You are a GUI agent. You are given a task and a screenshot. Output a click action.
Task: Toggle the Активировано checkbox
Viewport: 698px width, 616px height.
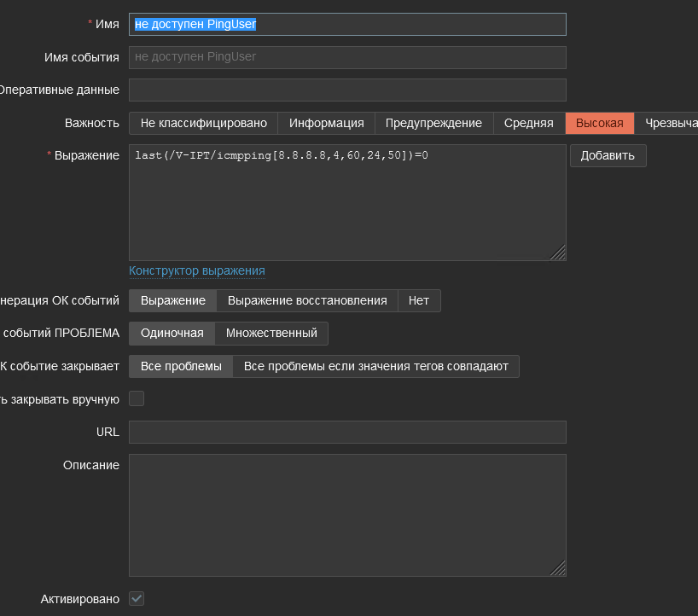click(x=137, y=599)
